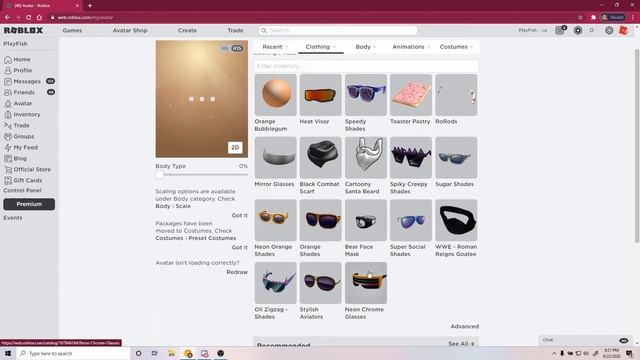Open Profile in the sidebar
640x360 pixels.
pos(18,71)
